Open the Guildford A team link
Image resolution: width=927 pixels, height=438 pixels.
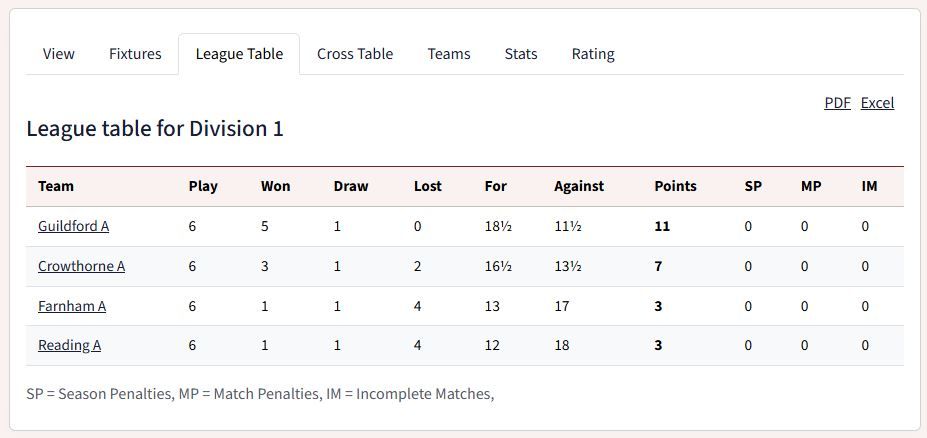tap(73, 226)
